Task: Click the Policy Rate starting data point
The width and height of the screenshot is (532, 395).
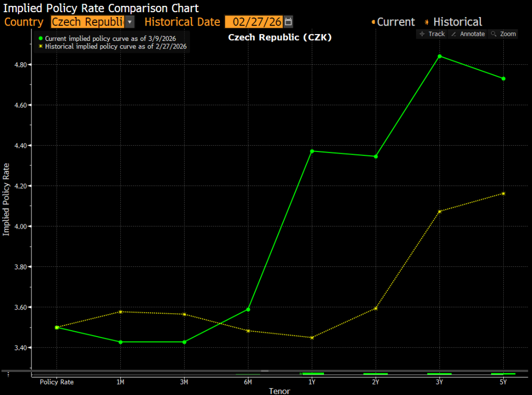Action: 57,327
